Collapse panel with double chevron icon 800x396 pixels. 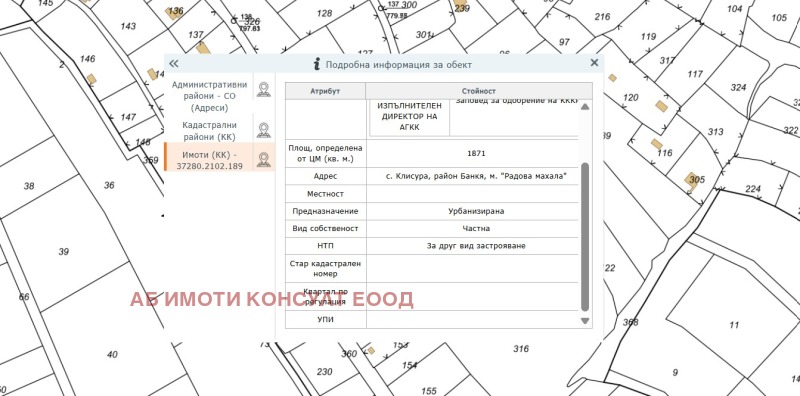pyautogui.click(x=174, y=64)
